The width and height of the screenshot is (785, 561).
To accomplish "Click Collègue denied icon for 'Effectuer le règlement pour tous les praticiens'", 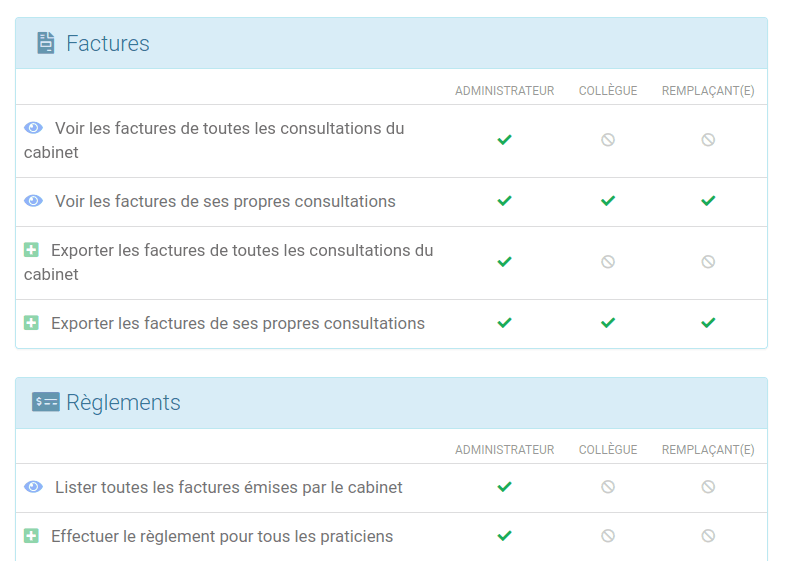I will (608, 536).
